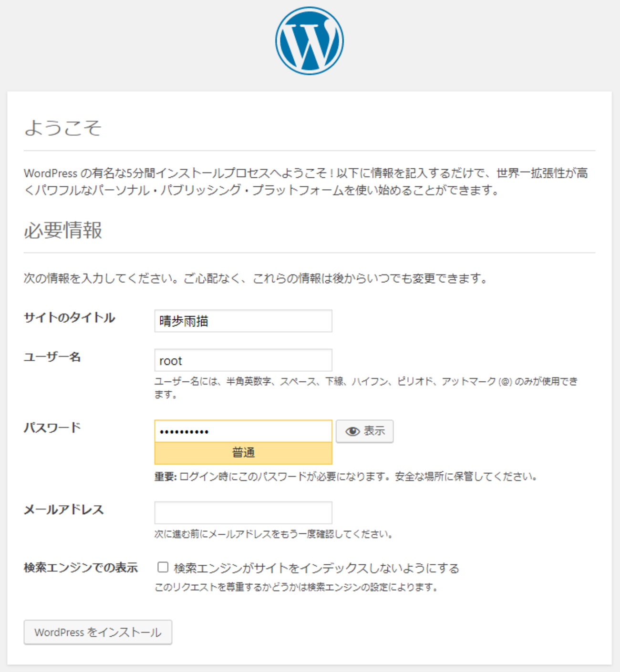Click the 検索エンジンがサイトをインデックスしないようにする label
Image resolution: width=620 pixels, height=672 pixels.
pyautogui.click(x=316, y=568)
